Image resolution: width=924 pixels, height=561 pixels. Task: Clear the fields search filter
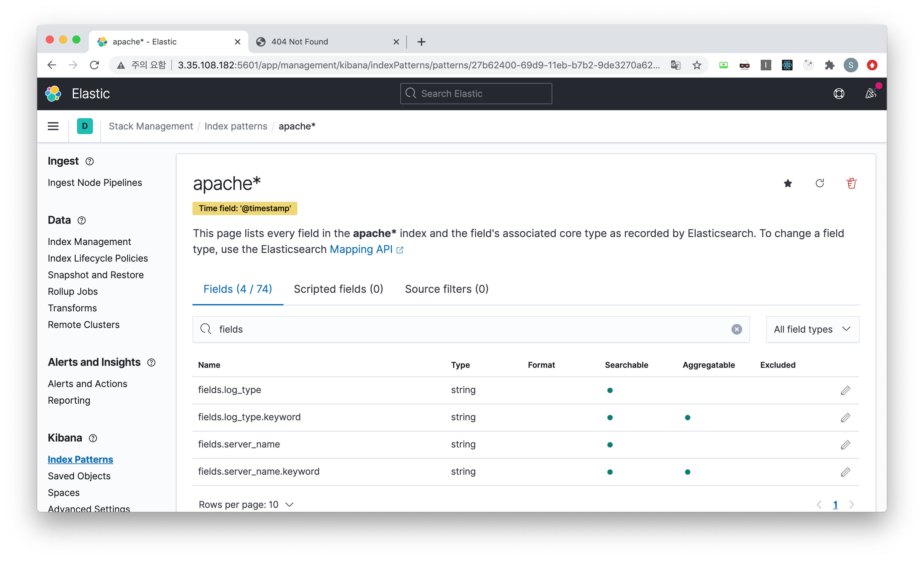tap(736, 329)
